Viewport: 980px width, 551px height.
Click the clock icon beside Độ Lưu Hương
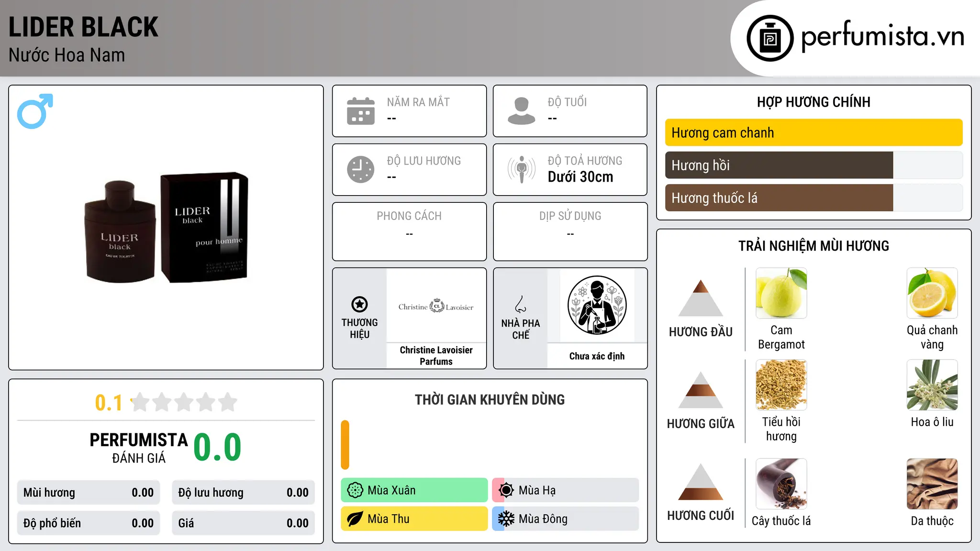[361, 169]
